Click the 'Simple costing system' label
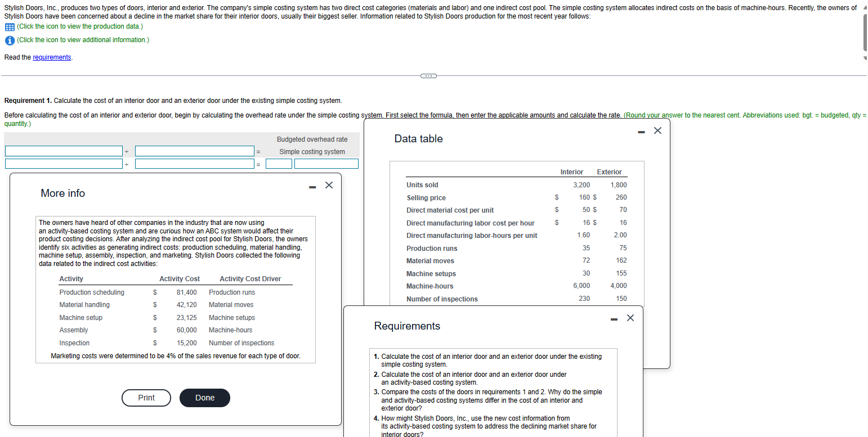Screen dimensions: 868x437 (x=312, y=152)
